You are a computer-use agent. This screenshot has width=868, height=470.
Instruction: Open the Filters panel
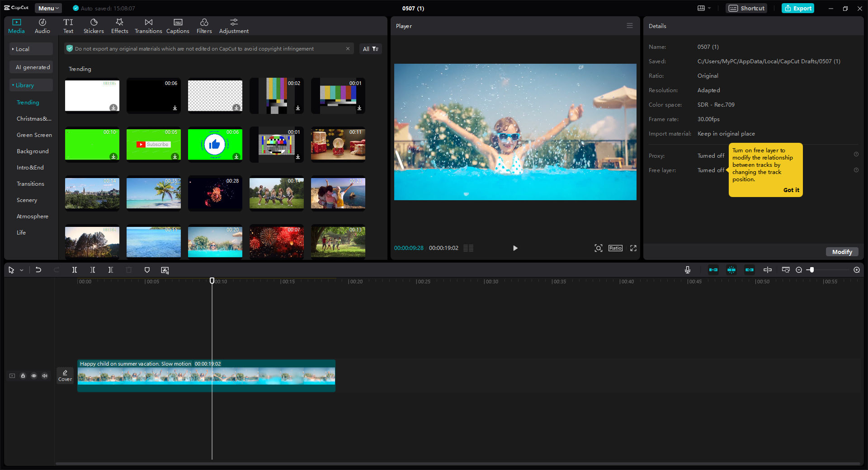(x=204, y=25)
